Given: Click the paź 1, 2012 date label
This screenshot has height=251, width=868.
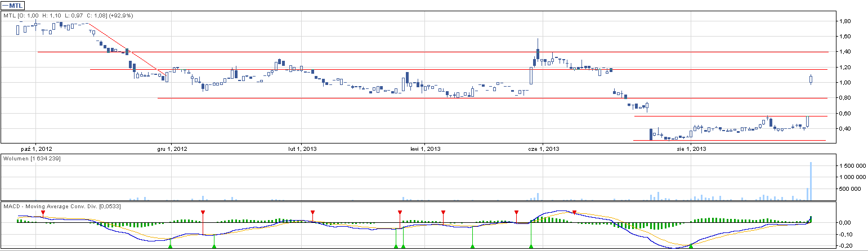Looking at the screenshot, I should pyautogui.click(x=35, y=149).
